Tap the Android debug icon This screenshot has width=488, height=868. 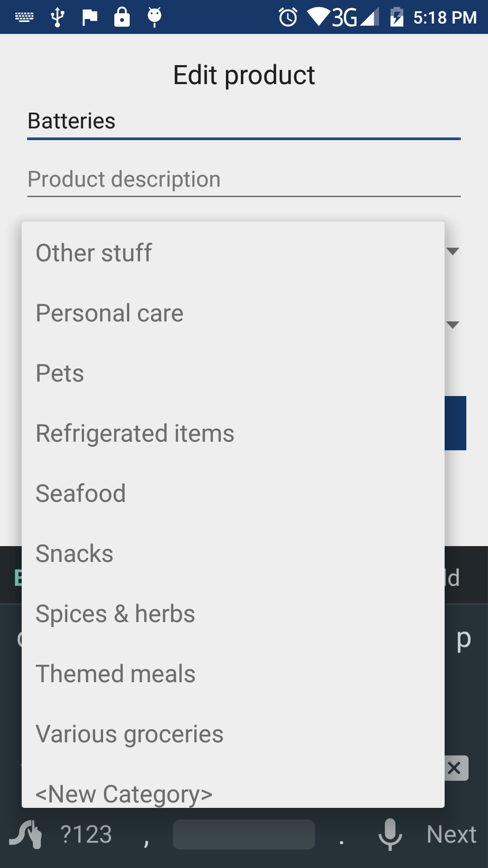(155, 17)
